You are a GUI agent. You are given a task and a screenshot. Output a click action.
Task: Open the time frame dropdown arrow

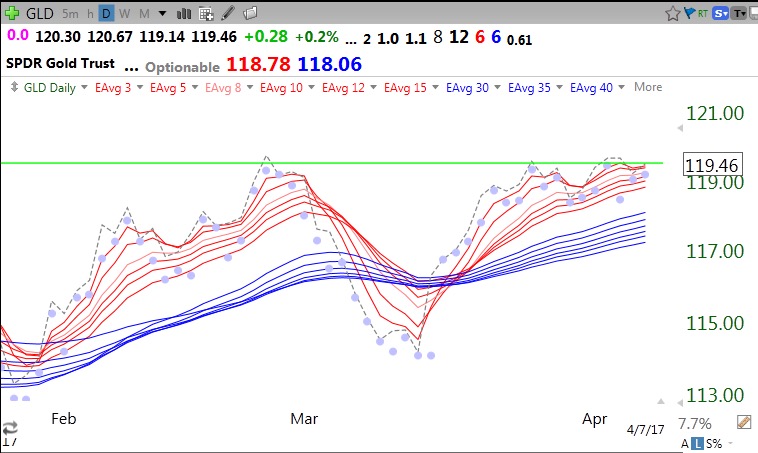click(x=162, y=14)
